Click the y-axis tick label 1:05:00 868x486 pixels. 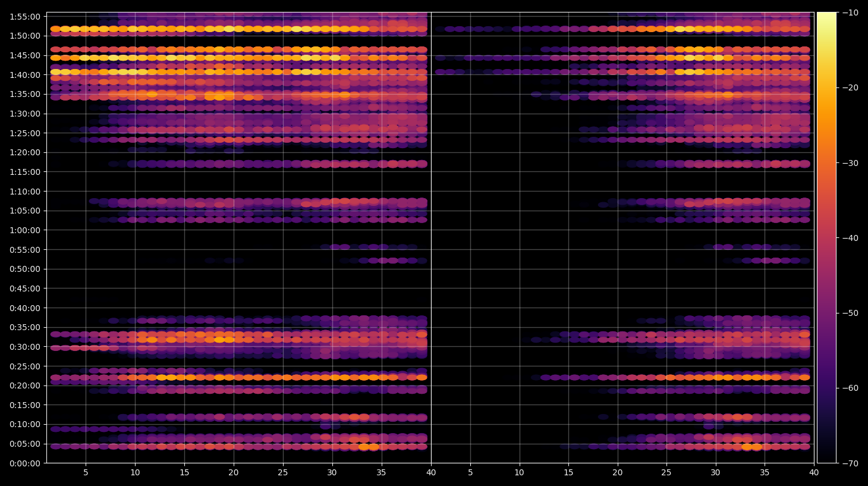click(25, 211)
